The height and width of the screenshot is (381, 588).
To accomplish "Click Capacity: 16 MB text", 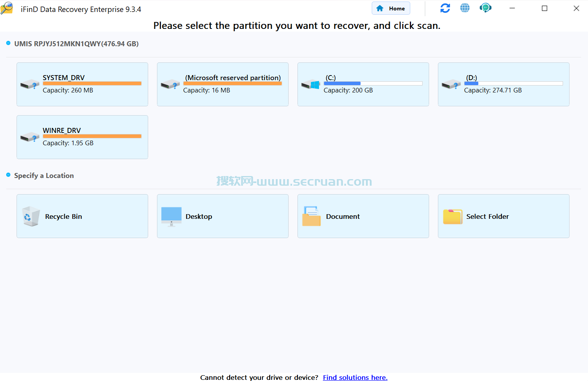I will 207,90.
